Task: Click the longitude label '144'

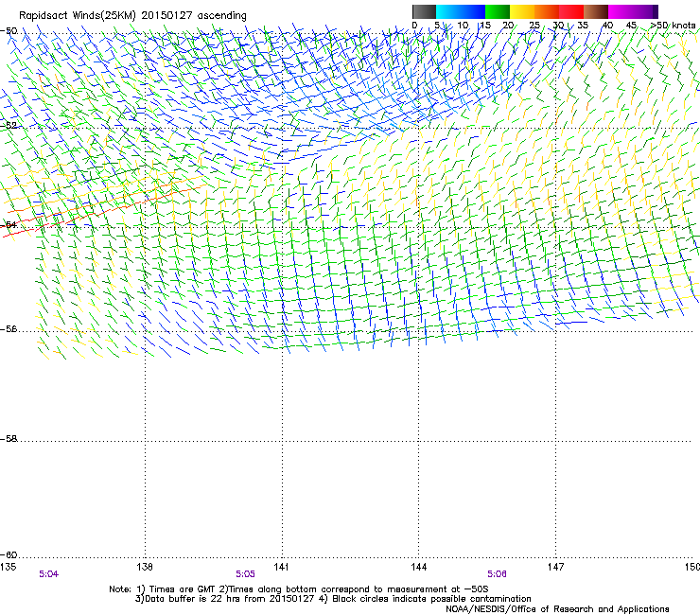Action: (418, 567)
